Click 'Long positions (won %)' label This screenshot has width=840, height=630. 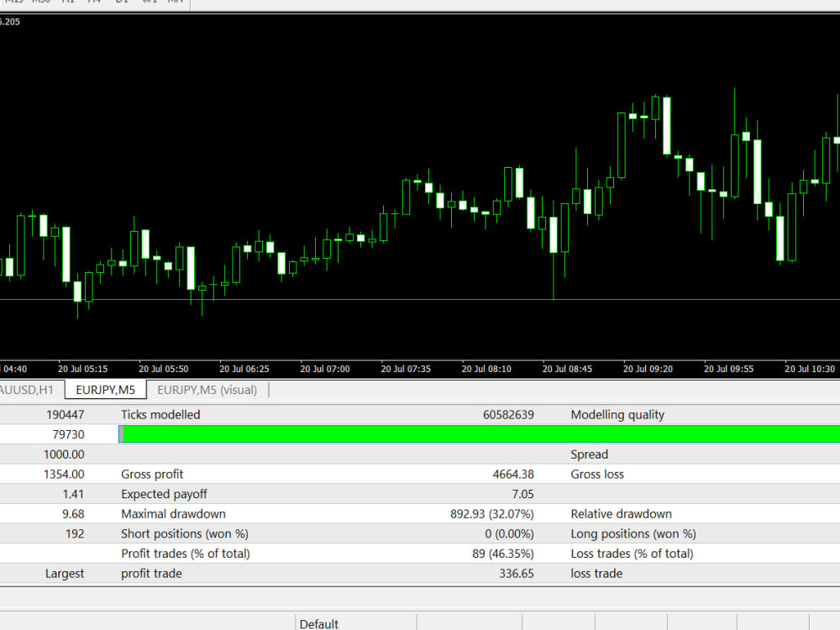pos(633,533)
